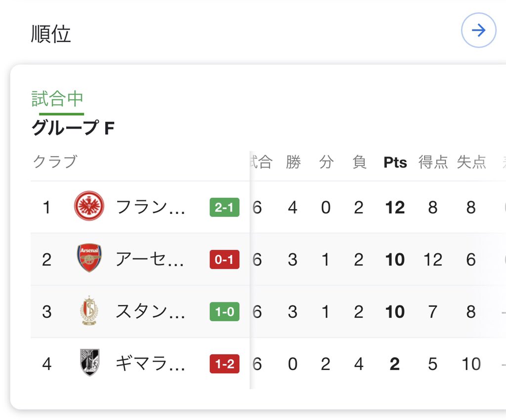Open the red 1-2 live score badge
506x420 pixels.
pyautogui.click(x=225, y=364)
